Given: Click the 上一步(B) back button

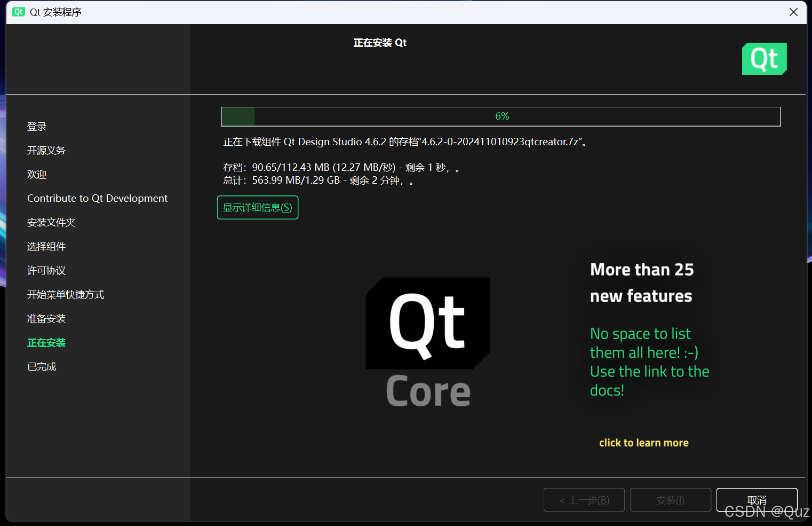Looking at the screenshot, I should click(584, 500).
